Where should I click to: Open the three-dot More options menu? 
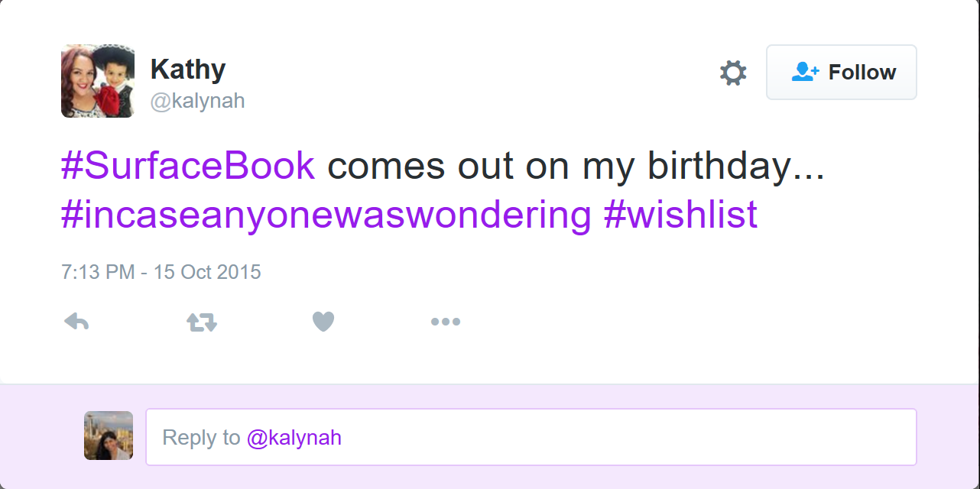[445, 322]
